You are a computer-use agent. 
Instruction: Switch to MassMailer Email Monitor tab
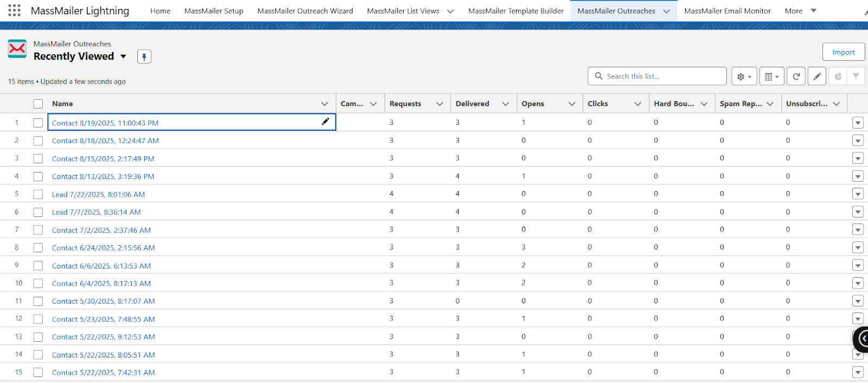click(x=727, y=11)
